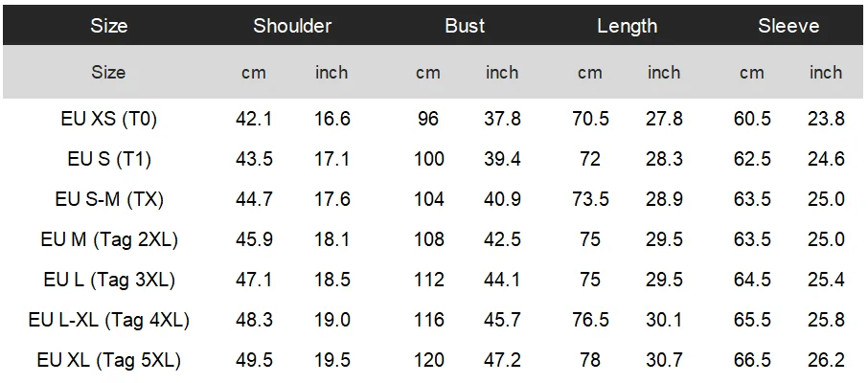
Task: Click the bust value 47.2 inch
Action: point(502,361)
